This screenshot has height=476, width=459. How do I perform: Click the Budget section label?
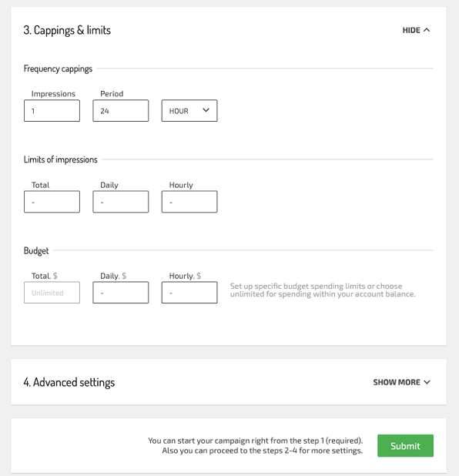[x=36, y=251]
